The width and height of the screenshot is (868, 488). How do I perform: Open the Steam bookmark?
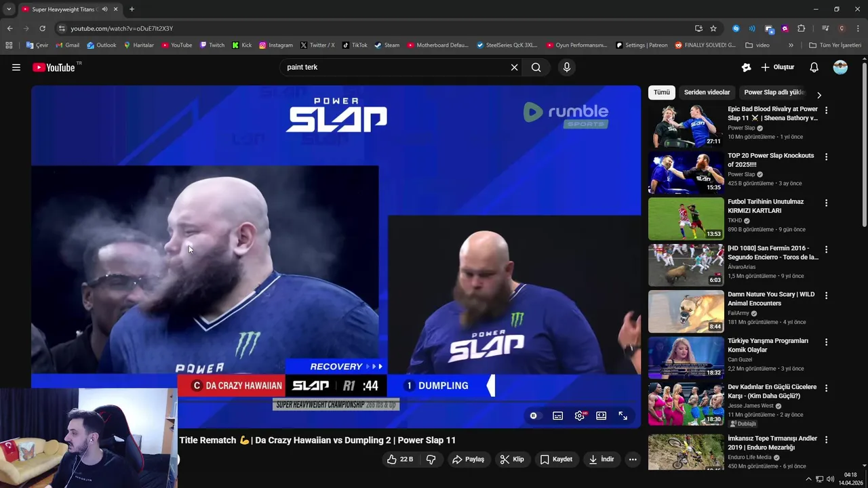[x=387, y=45]
